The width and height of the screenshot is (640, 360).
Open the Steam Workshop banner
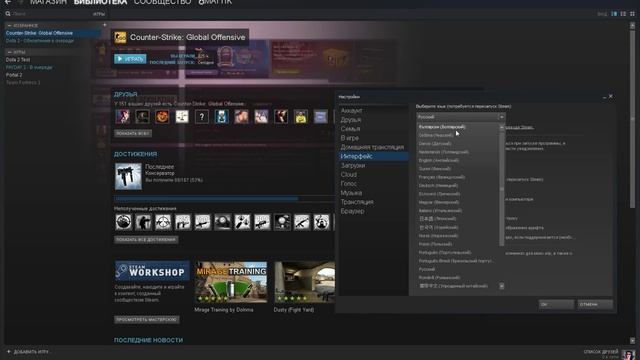coord(152,271)
